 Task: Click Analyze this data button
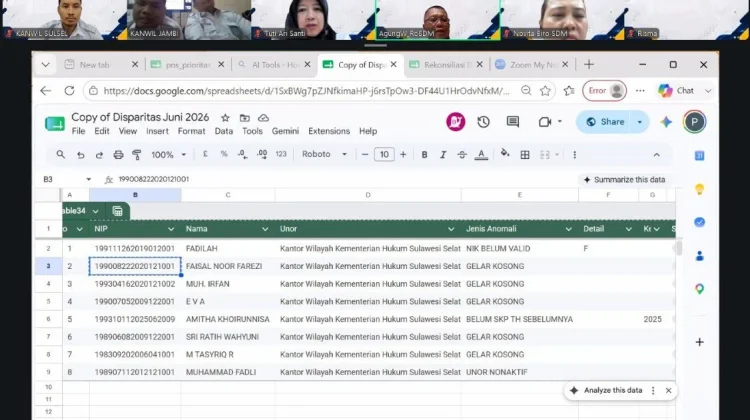pos(607,390)
